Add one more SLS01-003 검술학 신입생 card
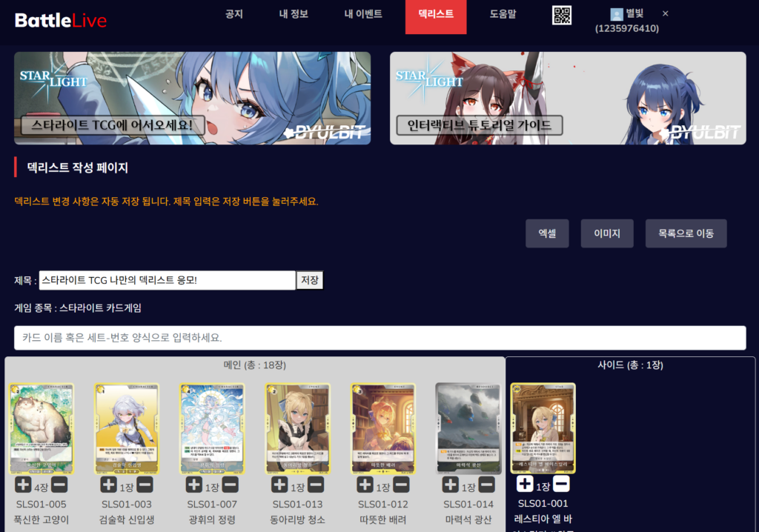The height and width of the screenshot is (532, 759). pyautogui.click(x=108, y=485)
